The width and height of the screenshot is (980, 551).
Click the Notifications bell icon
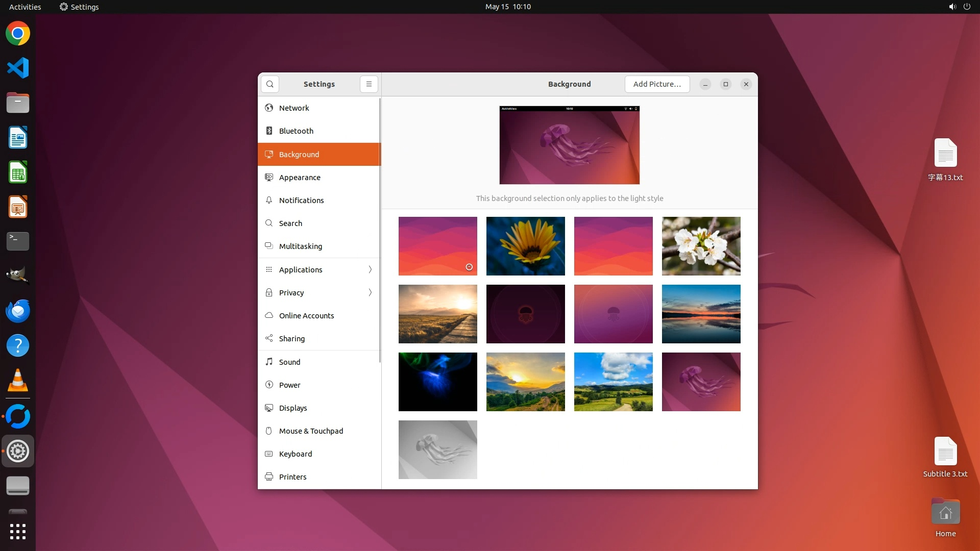click(x=269, y=200)
